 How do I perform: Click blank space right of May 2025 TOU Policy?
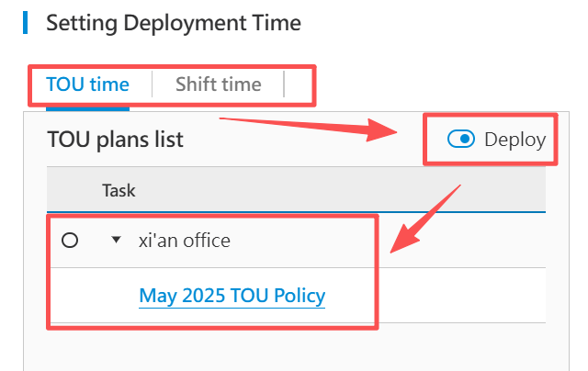[x=459, y=296]
